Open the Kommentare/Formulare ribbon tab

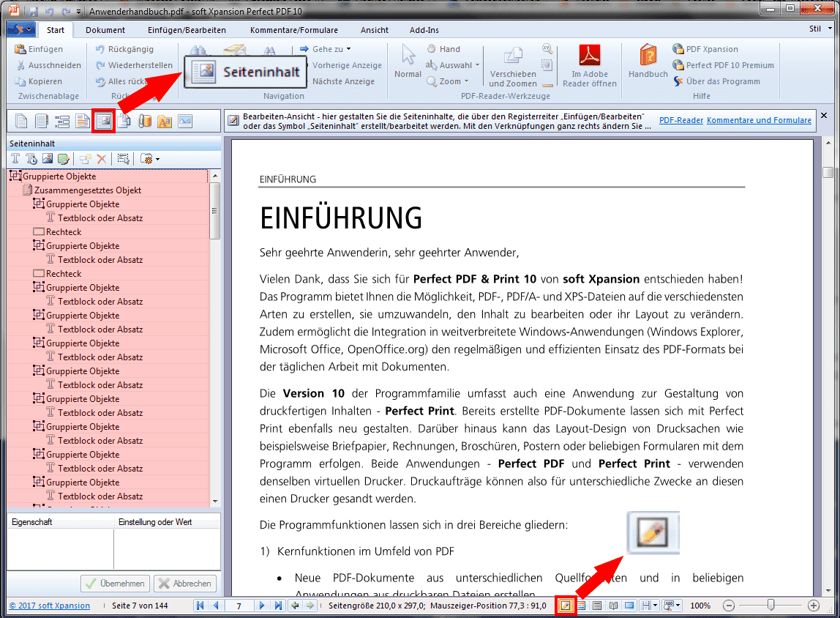point(293,30)
